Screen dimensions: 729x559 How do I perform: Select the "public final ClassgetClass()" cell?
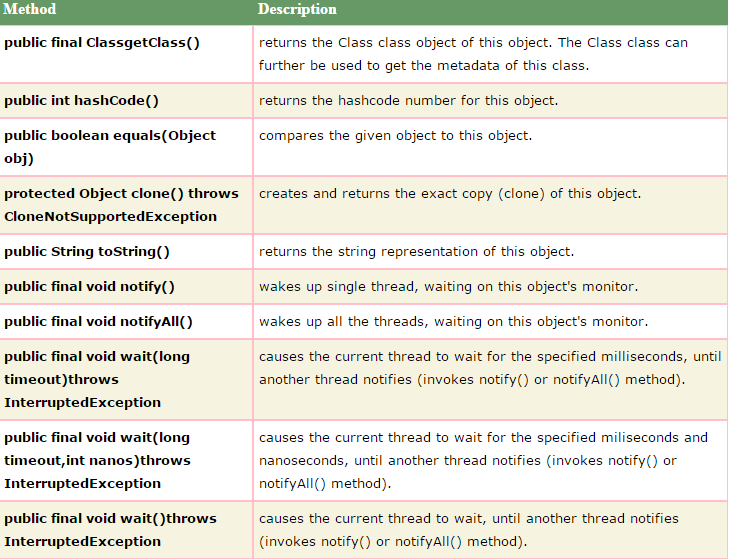coord(126,54)
